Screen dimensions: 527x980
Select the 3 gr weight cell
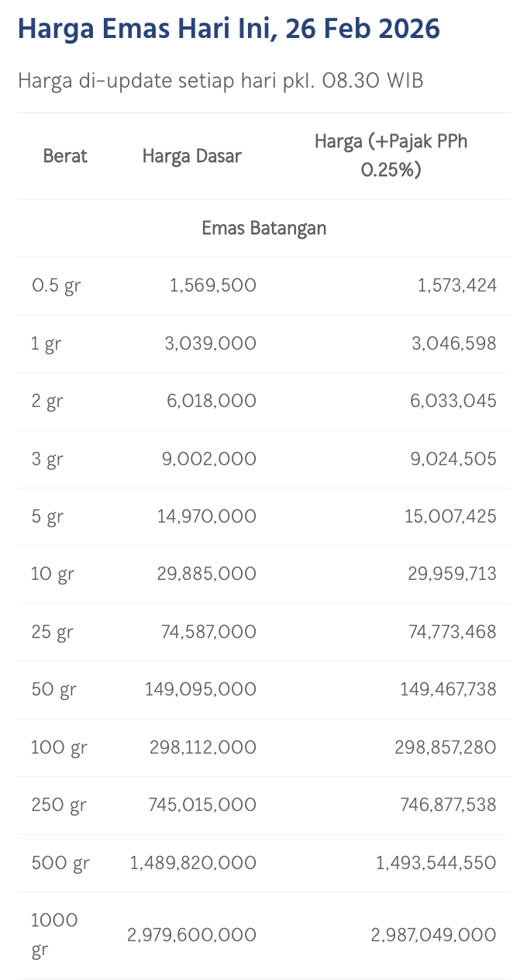[x=47, y=459]
